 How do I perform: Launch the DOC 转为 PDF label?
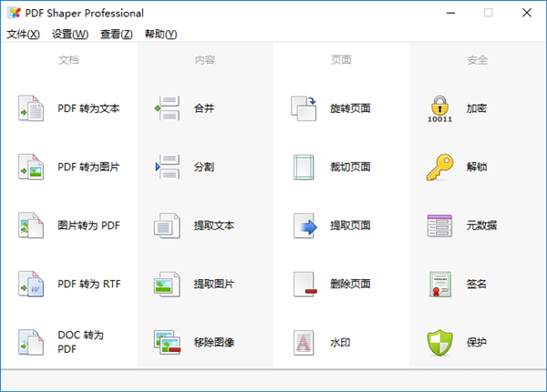tap(80, 342)
